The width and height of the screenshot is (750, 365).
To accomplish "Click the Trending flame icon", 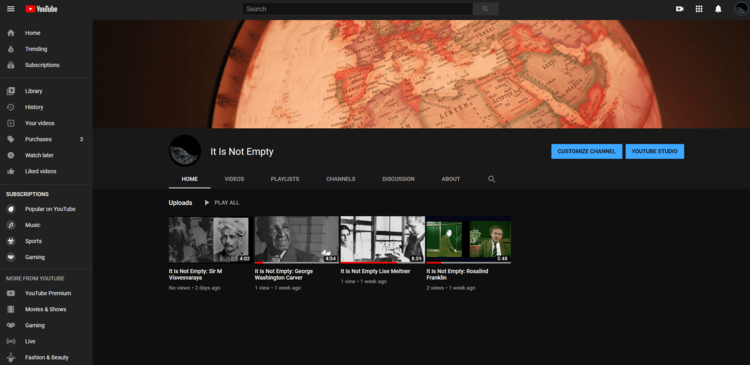I will click(11, 49).
